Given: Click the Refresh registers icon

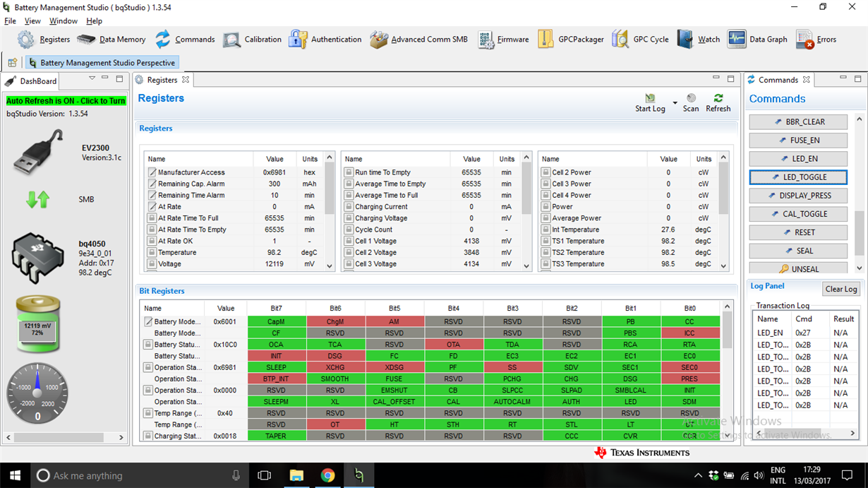Looking at the screenshot, I should 718,98.
